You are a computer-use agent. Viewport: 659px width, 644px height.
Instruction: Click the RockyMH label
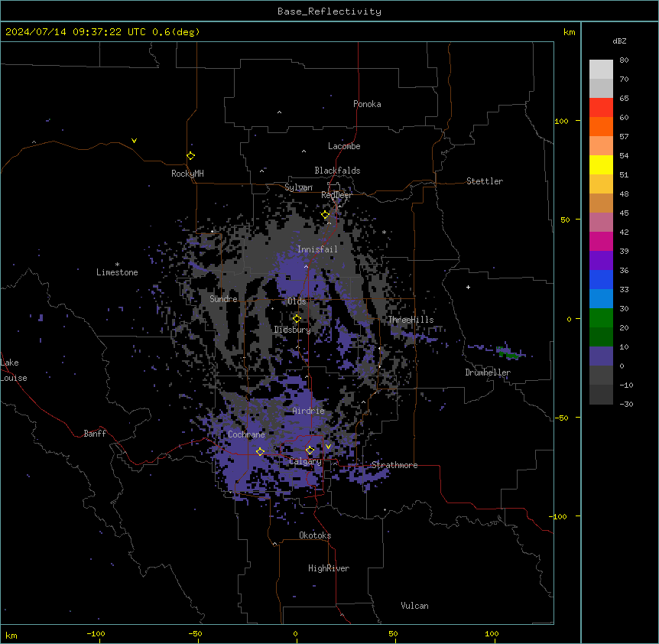pos(187,174)
